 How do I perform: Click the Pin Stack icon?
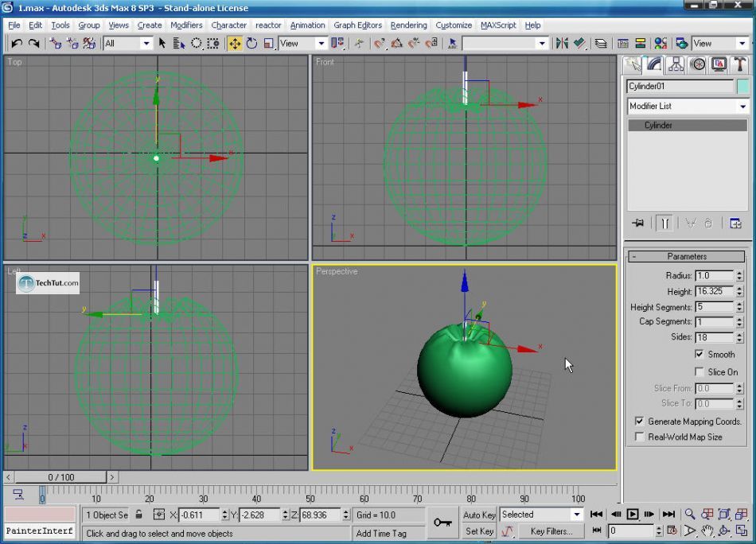(x=638, y=223)
